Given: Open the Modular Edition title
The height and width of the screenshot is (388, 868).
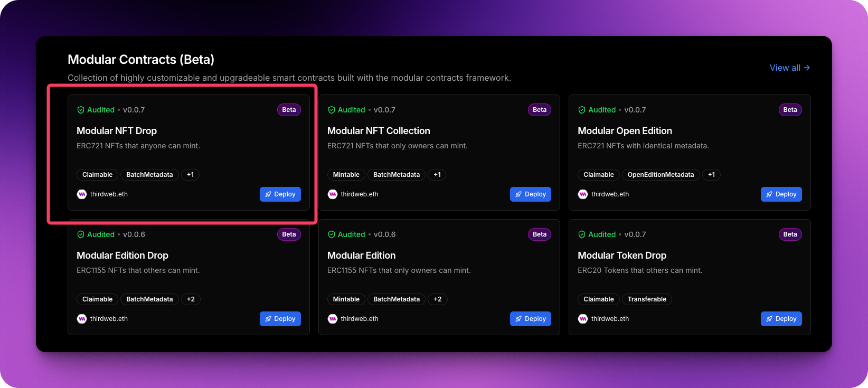Looking at the screenshot, I should coord(362,255).
